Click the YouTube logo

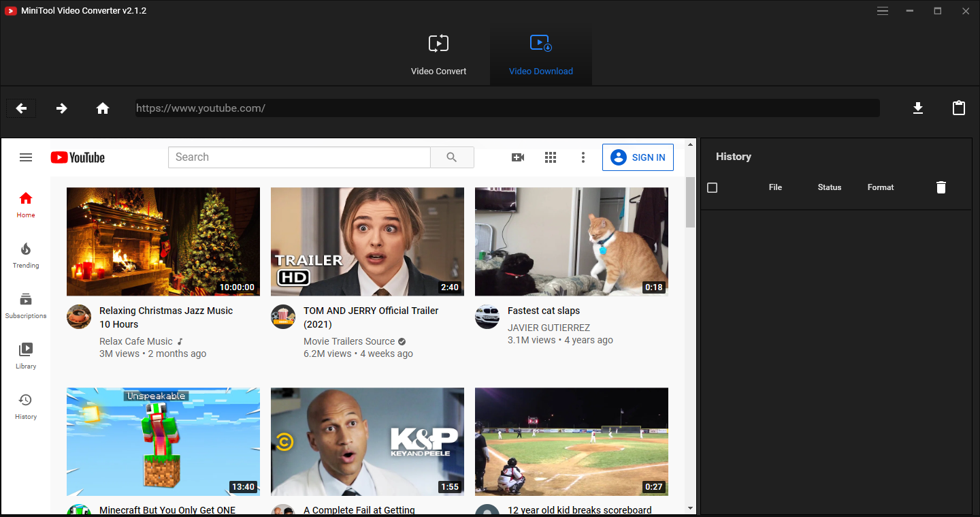coord(78,157)
